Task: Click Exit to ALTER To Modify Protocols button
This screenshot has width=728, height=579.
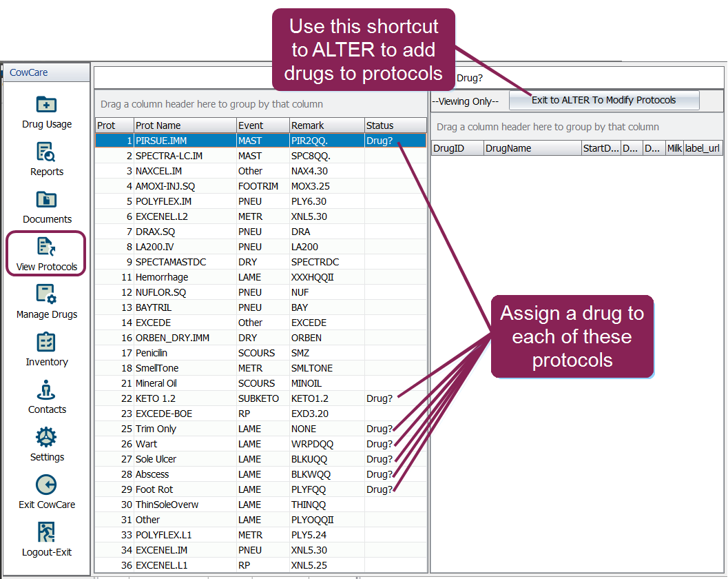Action: pos(603,101)
